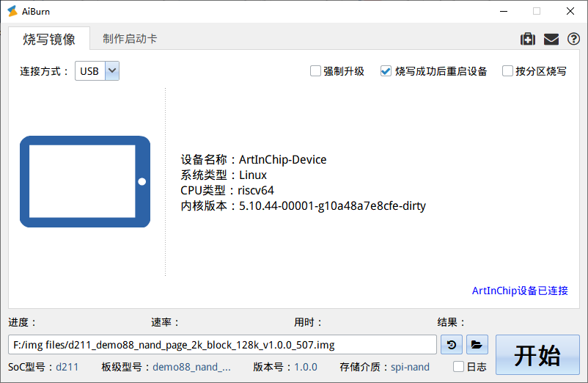Click the image history clock icon
This screenshot has width=588, height=383.
[x=452, y=344]
